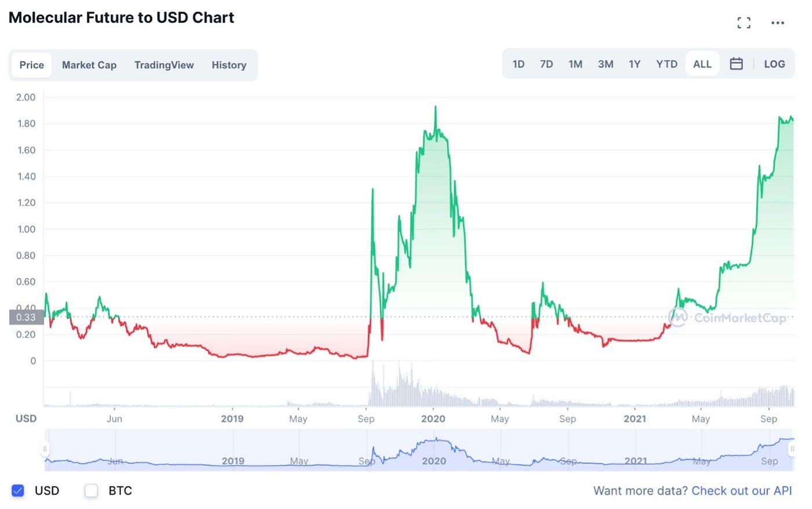Select the 1D time range
Screen dimensions: 812x509
click(518, 64)
